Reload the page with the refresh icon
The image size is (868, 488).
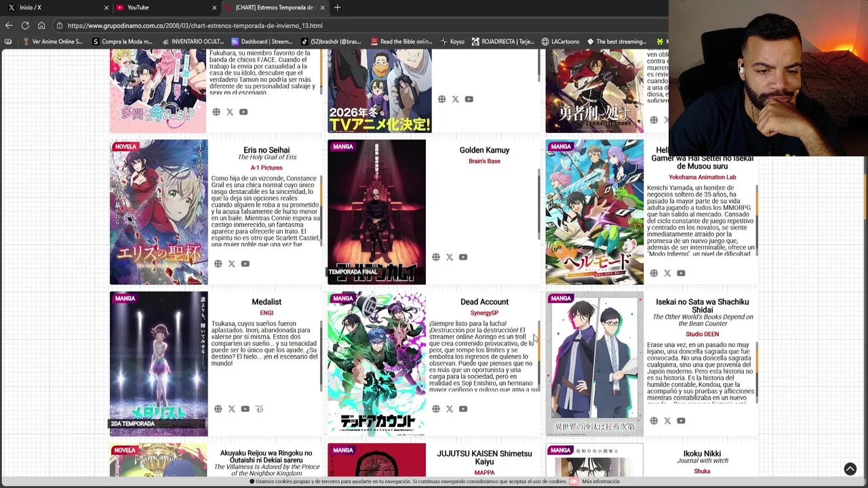pyautogui.click(x=25, y=25)
